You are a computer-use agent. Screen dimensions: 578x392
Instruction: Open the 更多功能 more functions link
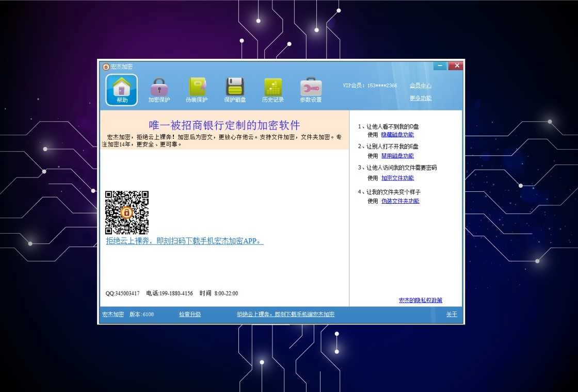[420, 97]
